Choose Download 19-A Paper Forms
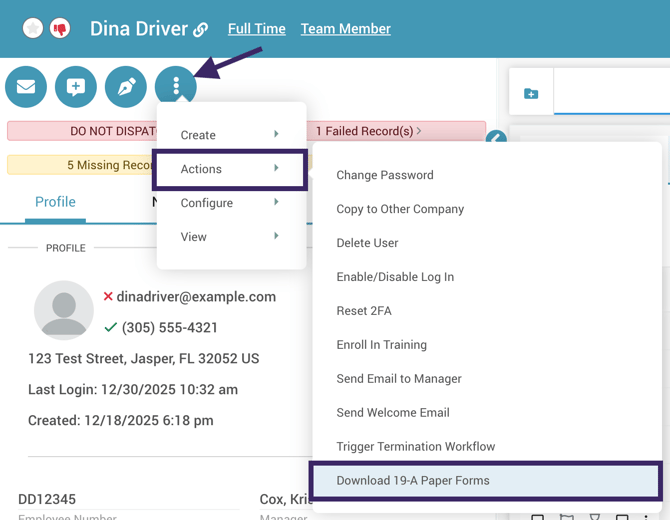This screenshot has height=520, width=670. (x=413, y=480)
